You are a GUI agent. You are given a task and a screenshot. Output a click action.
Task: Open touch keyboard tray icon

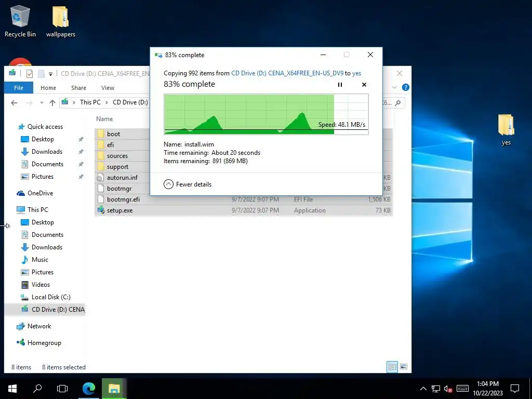462,389
